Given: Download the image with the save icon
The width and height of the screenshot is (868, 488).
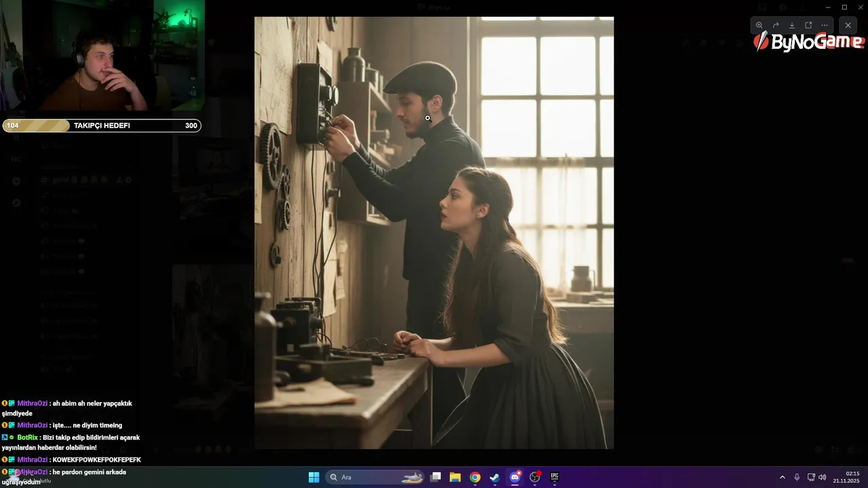Looking at the screenshot, I should coord(792,25).
